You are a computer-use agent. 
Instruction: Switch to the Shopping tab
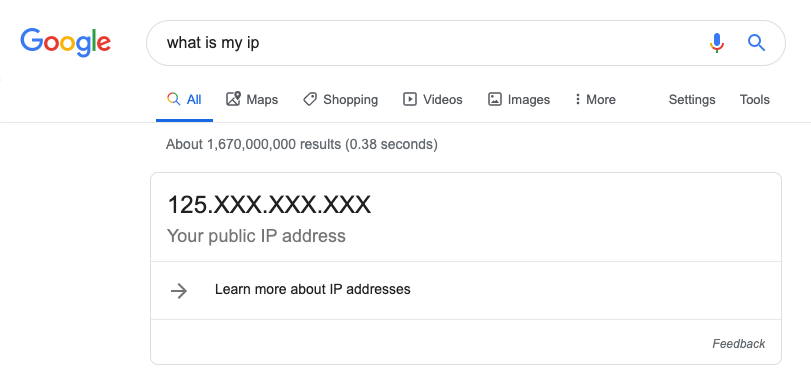340,99
